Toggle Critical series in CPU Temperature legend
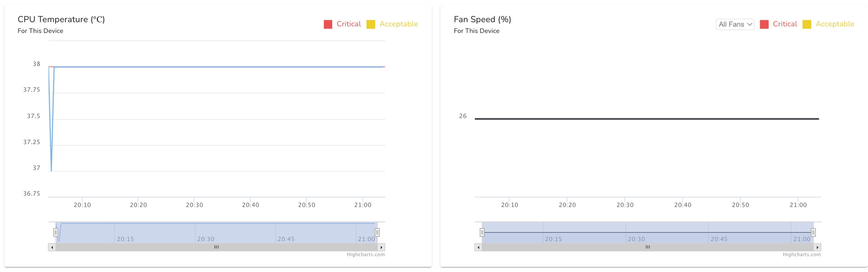 (x=348, y=24)
